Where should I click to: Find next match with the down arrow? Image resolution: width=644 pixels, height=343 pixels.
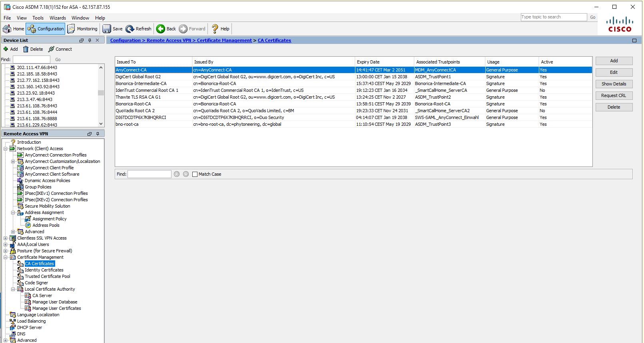click(177, 174)
